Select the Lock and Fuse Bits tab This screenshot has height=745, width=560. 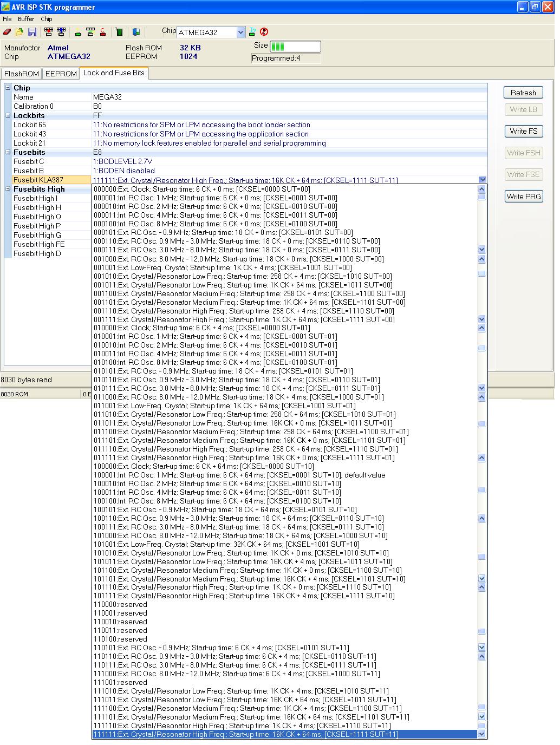tap(114, 73)
